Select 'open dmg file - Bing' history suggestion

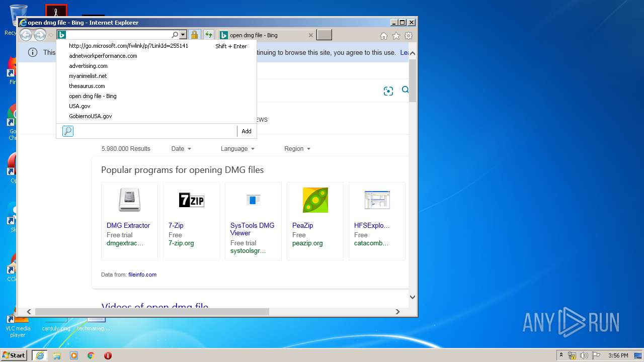point(156,96)
